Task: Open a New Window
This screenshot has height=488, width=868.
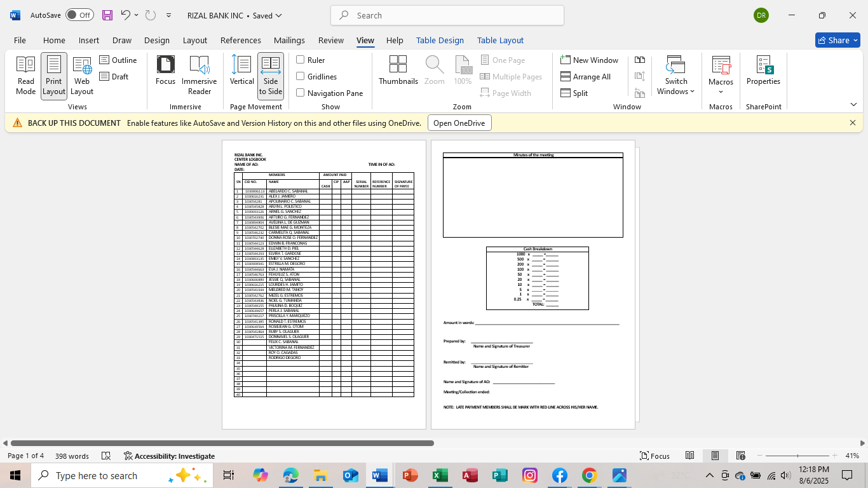Action: [x=590, y=60]
